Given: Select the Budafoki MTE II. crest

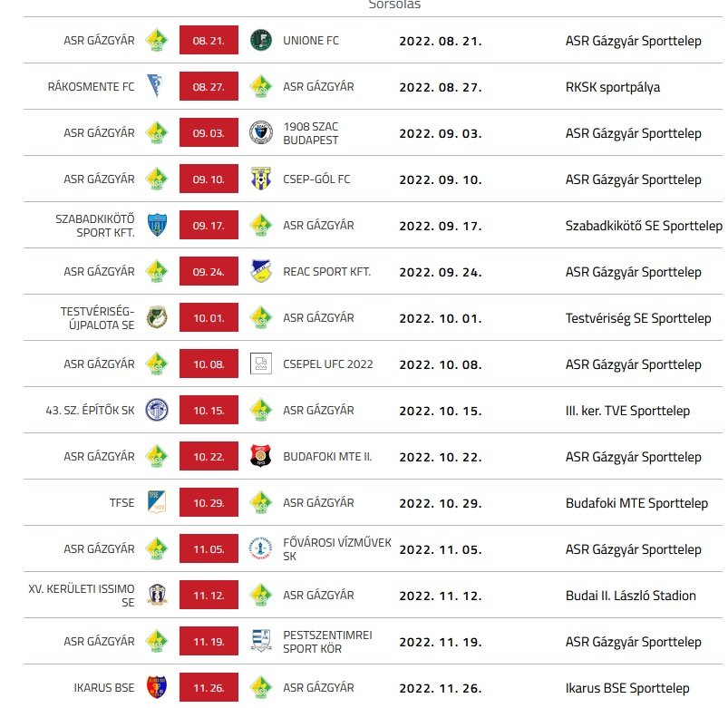Looking at the screenshot, I should pyautogui.click(x=261, y=457).
